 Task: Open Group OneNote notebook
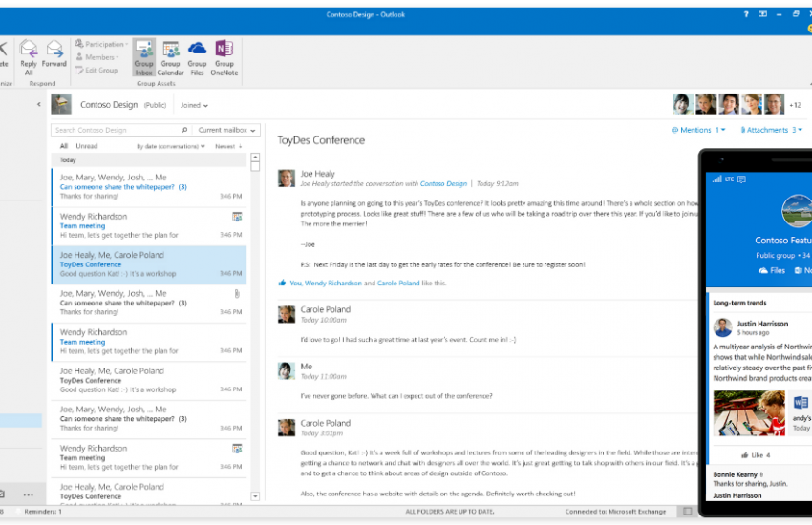(x=224, y=58)
